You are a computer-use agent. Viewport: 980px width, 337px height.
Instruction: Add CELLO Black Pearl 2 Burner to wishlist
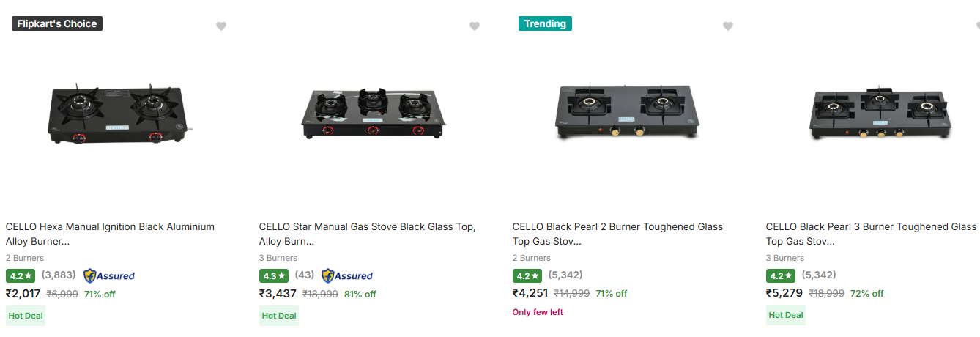[728, 26]
